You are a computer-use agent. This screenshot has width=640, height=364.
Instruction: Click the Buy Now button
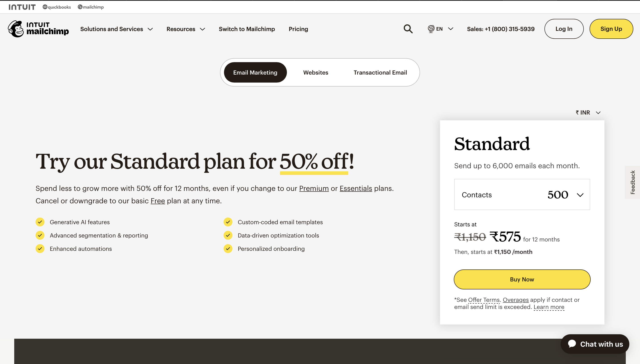(522, 279)
